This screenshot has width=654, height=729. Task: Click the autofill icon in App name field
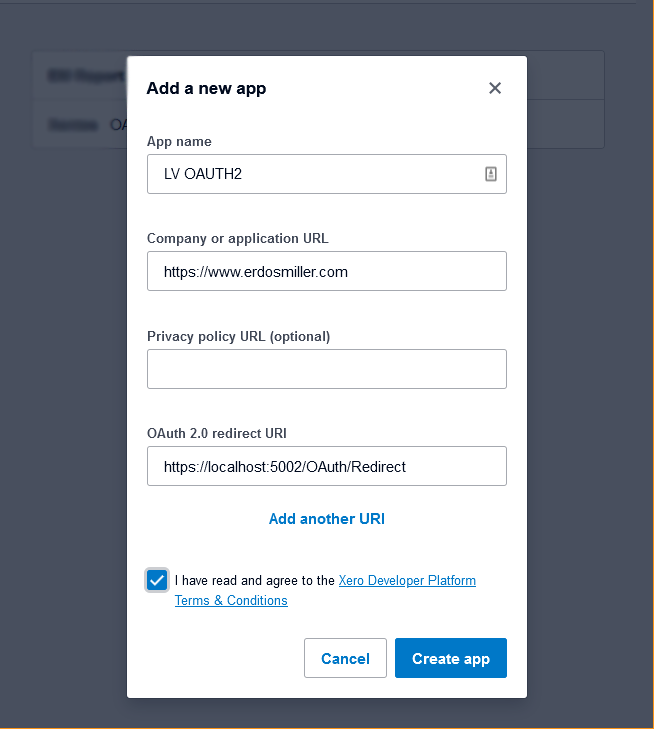[x=491, y=174]
